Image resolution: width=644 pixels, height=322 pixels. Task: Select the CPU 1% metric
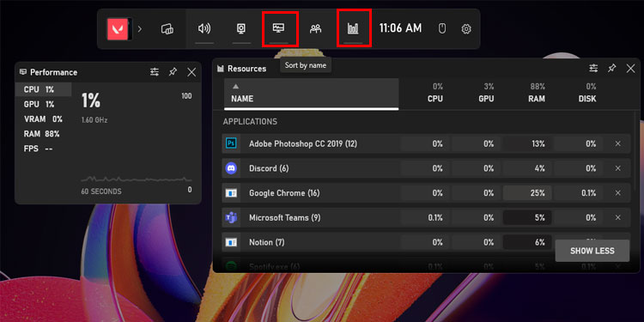pyautogui.click(x=43, y=89)
